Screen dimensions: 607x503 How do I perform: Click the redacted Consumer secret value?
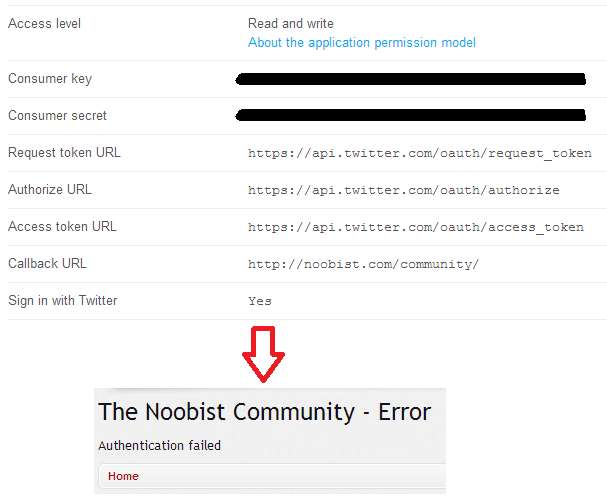point(410,116)
